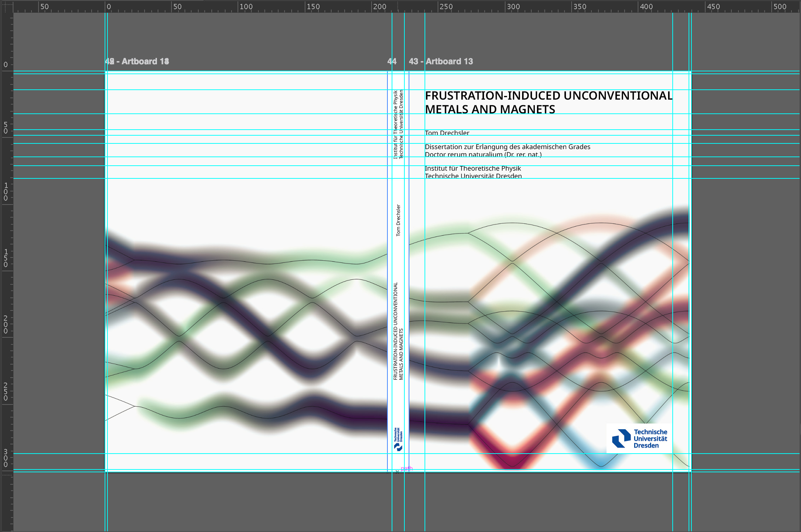The height and width of the screenshot is (532, 801).
Task: Select the vertical 'Tom Drechsler' text on the spine
Action: (x=398, y=220)
